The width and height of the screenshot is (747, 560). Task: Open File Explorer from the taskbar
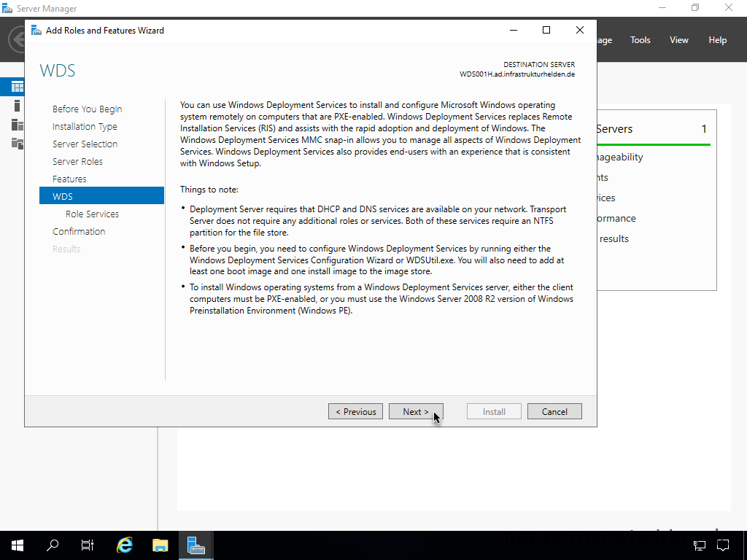tap(160, 545)
